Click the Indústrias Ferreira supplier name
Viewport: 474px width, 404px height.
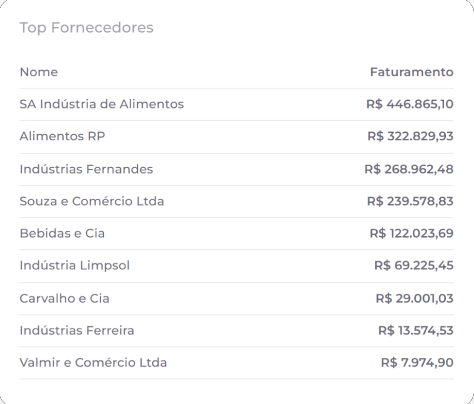77,330
